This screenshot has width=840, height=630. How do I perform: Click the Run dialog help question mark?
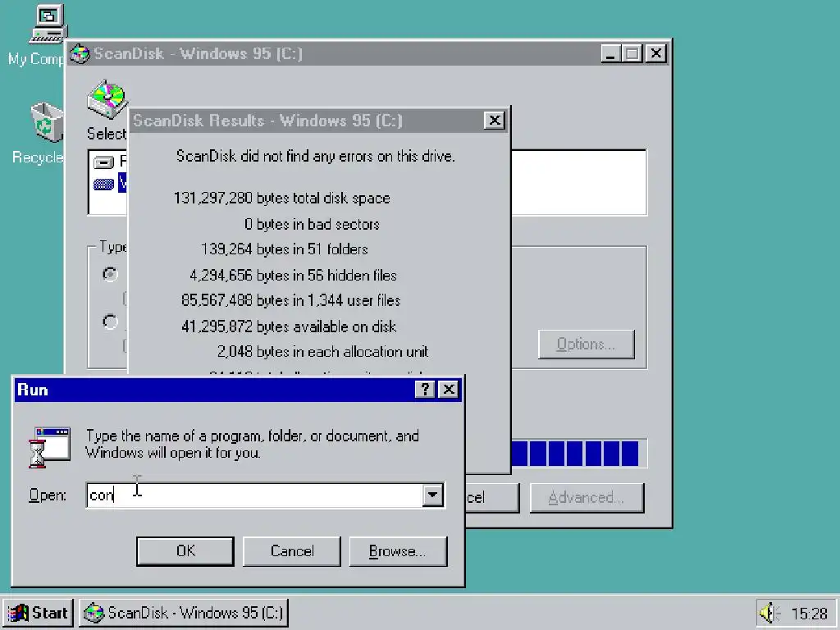[x=425, y=390]
